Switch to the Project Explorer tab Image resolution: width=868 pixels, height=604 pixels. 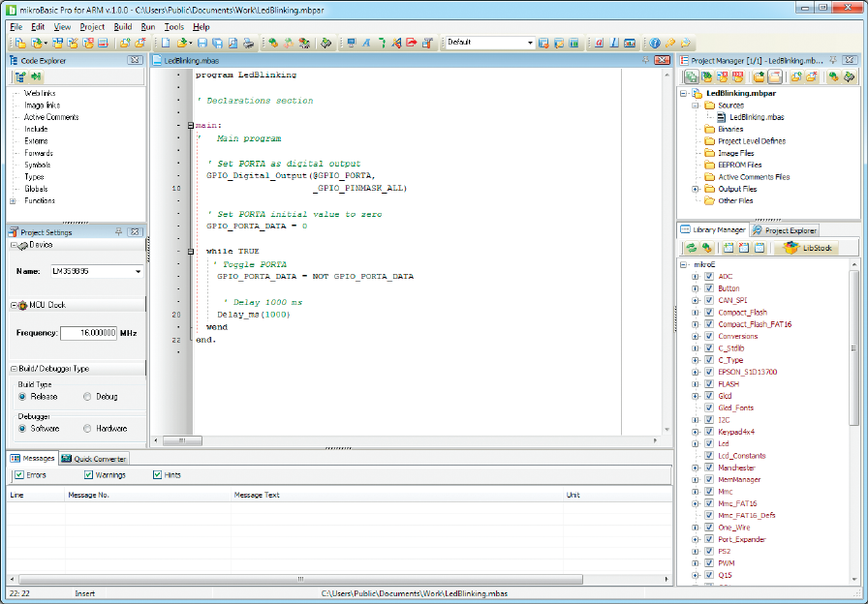(x=785, y=230)
